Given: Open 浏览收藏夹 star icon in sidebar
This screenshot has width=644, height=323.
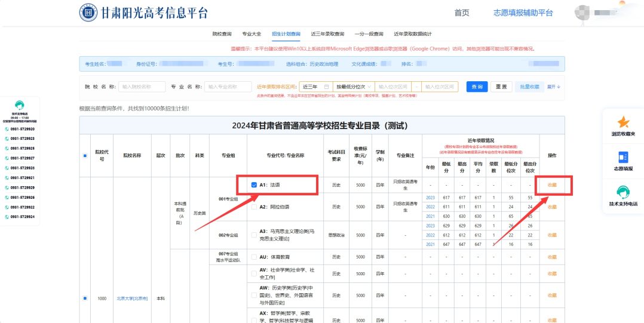Looking at the screenshot, I should click(623, 122).
